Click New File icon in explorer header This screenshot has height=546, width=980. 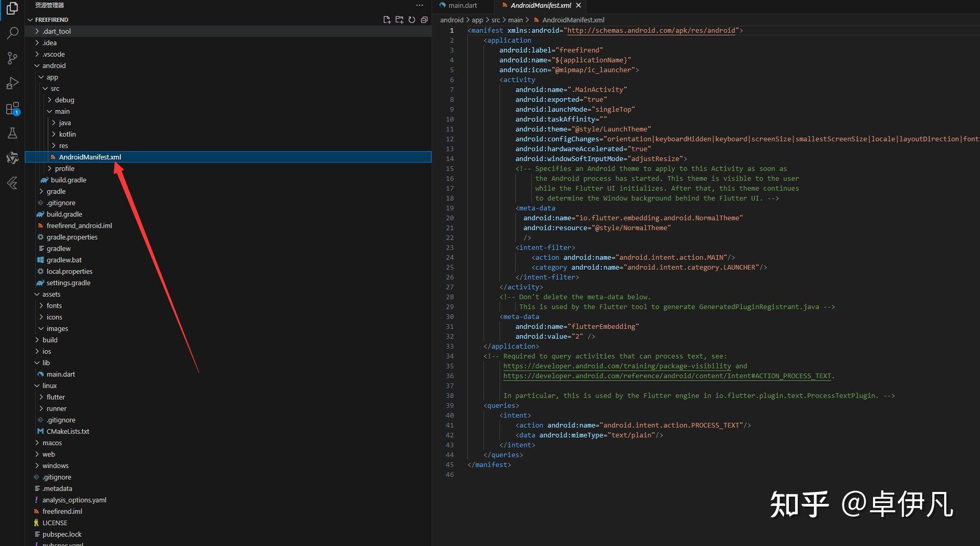pyautogui.click(x=387, y=20)
